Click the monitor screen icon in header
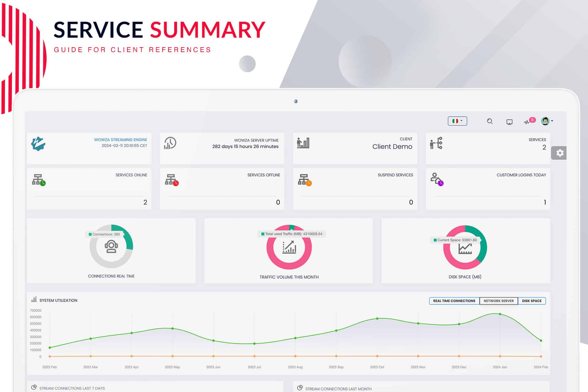This screenshot has width=588, height=392. pos(509,122)
